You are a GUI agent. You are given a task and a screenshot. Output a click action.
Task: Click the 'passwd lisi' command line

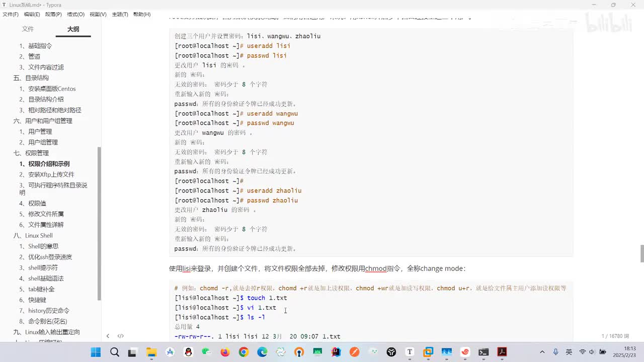coord(230,55)
